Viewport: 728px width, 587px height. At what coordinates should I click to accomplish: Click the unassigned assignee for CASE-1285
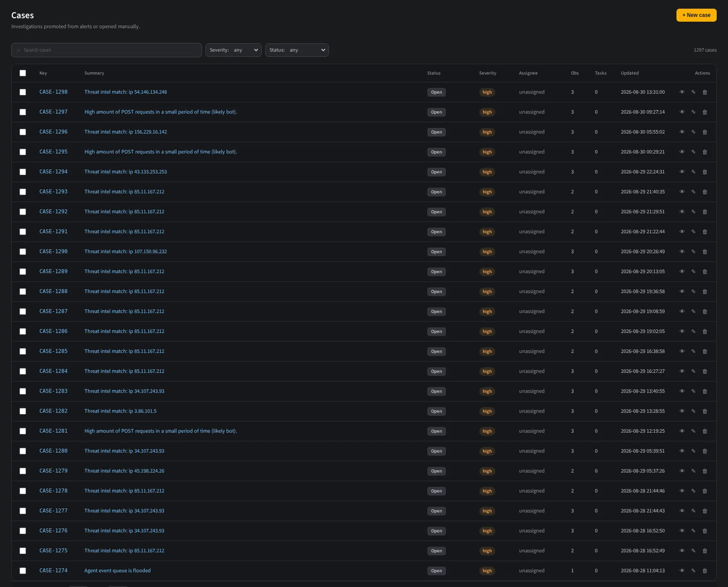click(531, 351)
